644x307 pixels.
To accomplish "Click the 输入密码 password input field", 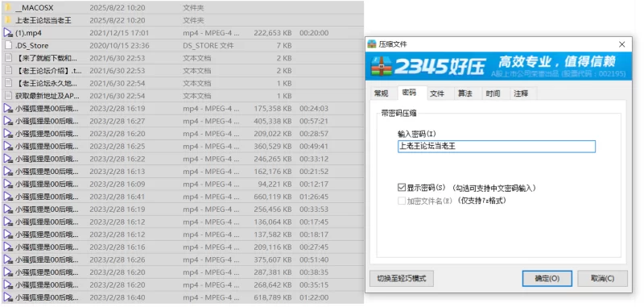I will (497, 147).
